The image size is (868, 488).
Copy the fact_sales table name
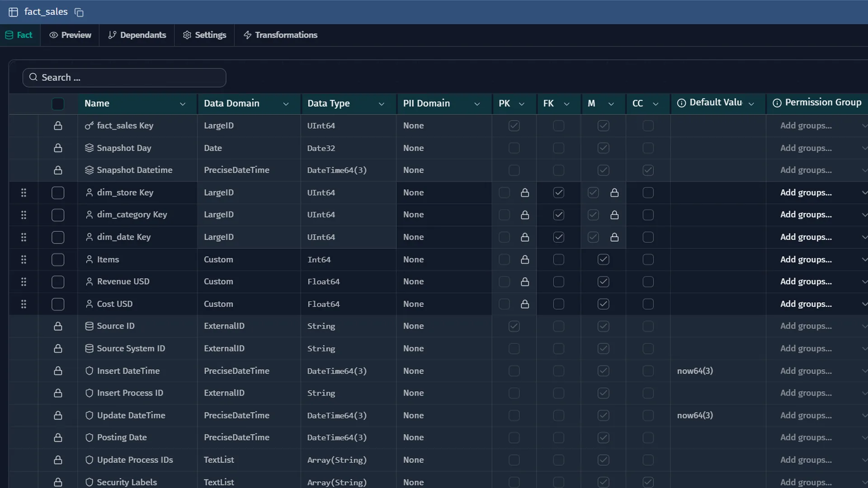[79, 12]
